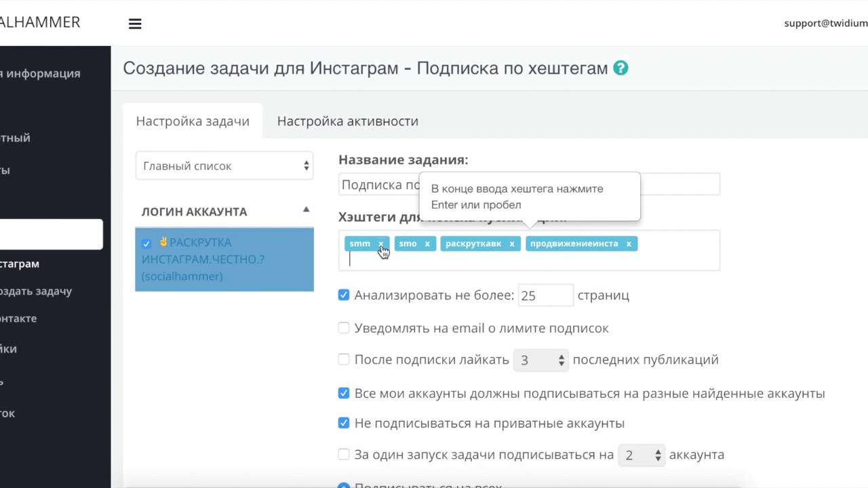Click the smo hashtag tag label

[x=408, y=244]
